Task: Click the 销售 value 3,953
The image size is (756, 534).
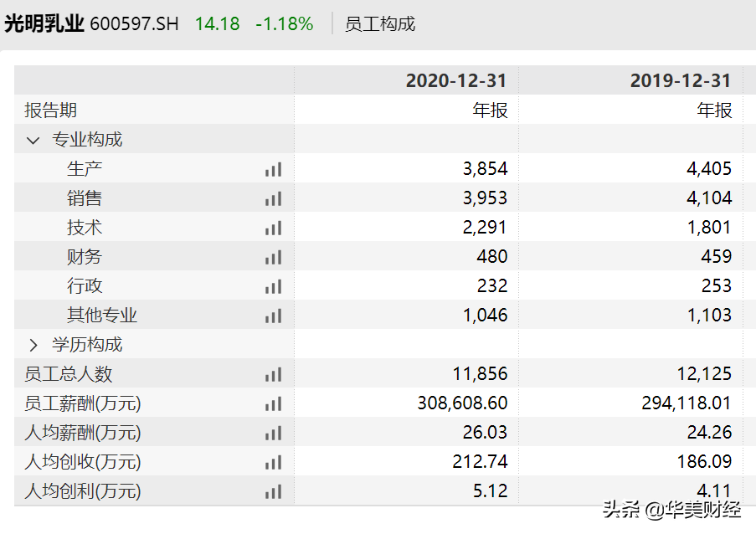Action: coord(485,198)
